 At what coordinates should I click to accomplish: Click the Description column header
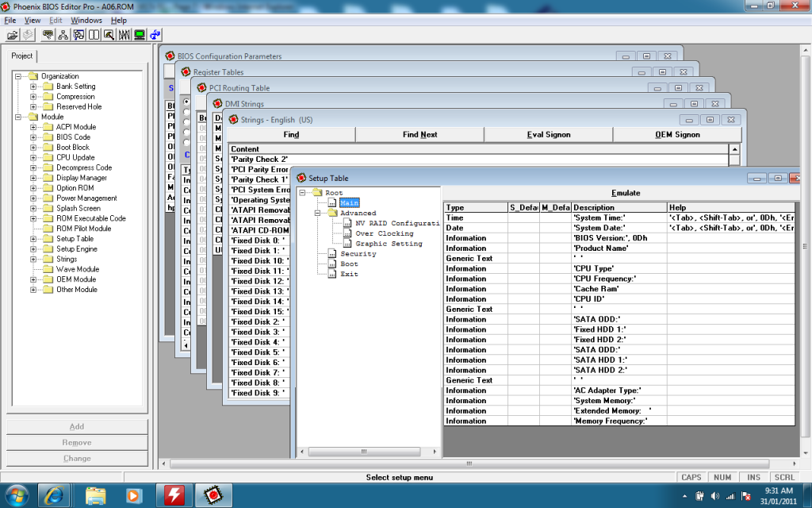[619, 207]
